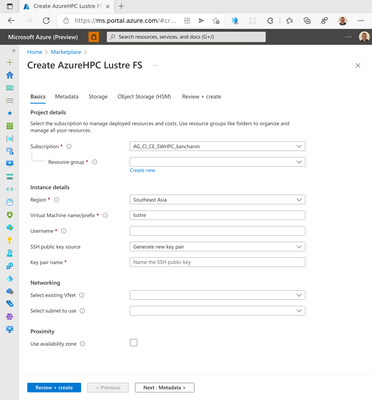372x400 pixels.
Task: Open Dashboard icon in the sidebar
Action: (x=10, y=88)
